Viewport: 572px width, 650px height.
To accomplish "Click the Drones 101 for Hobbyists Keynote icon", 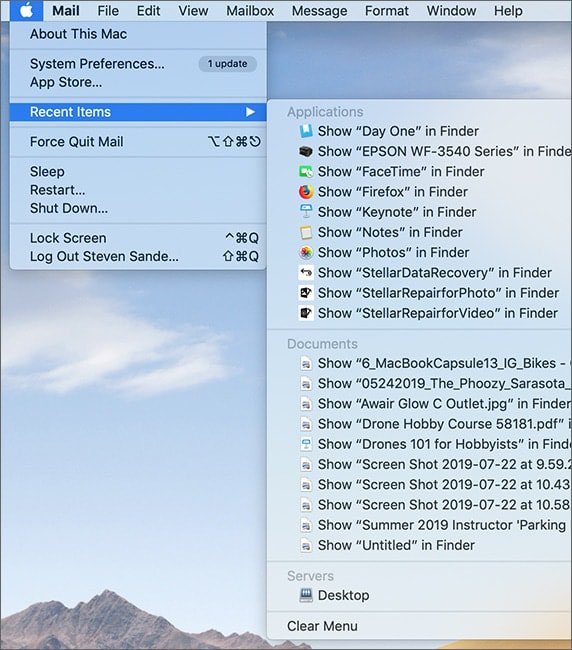I will click(x=306, y=444).
